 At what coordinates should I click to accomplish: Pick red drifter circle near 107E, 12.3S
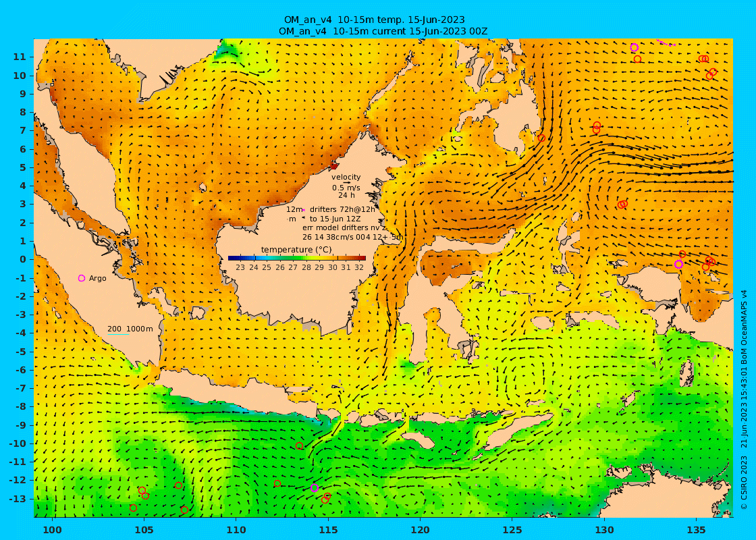pos(178,485)
